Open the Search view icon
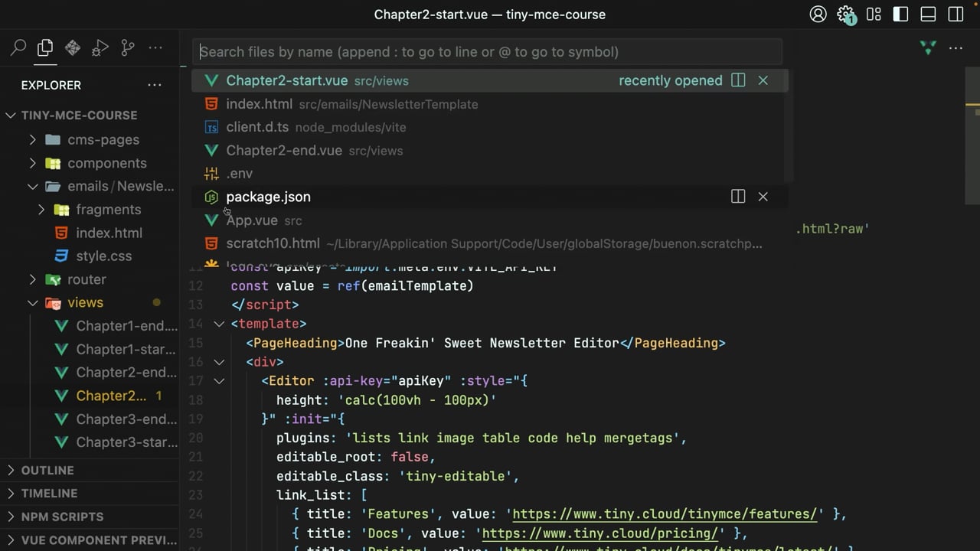Screen dimensions: 980x551 coord(18,48)
